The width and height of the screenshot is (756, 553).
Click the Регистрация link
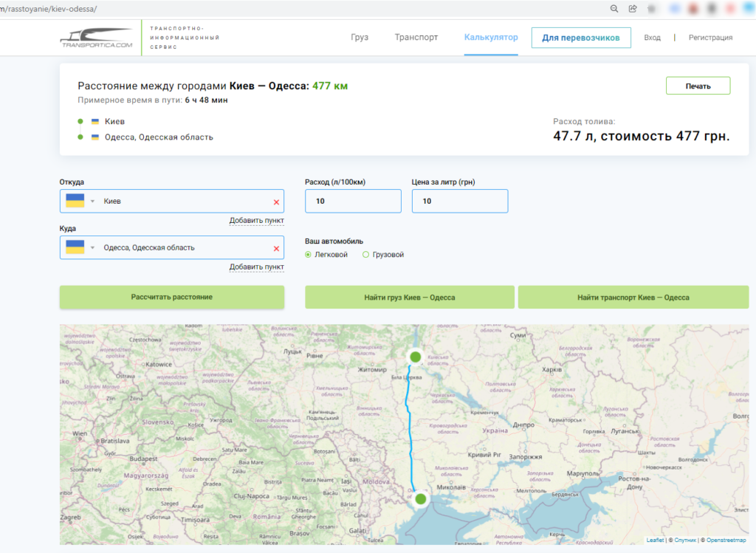[710, 38]
